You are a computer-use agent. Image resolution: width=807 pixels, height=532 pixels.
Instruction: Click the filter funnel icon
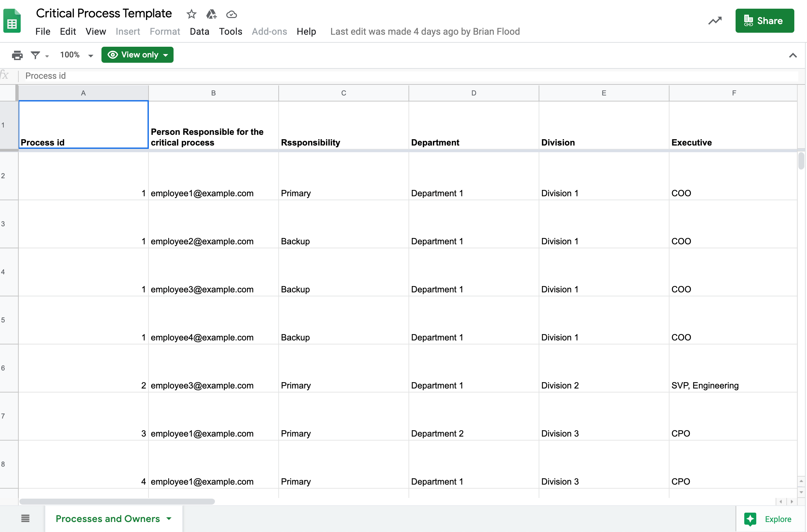coord(35,55)
